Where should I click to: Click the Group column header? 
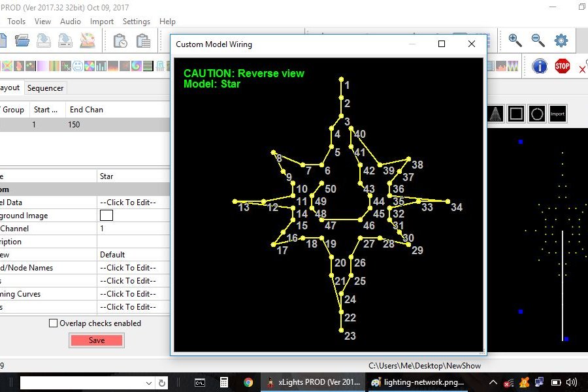(x=14, y=110)
